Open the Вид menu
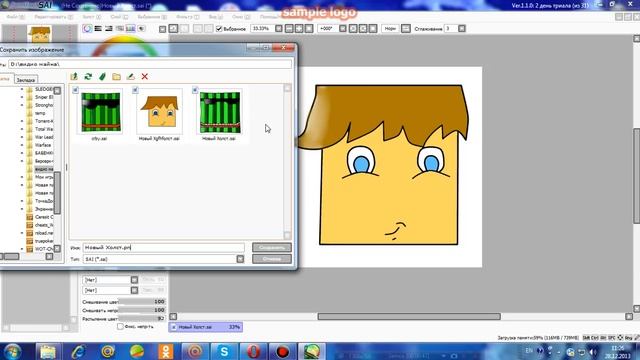The image size is (640, 360). pos(216,17)
